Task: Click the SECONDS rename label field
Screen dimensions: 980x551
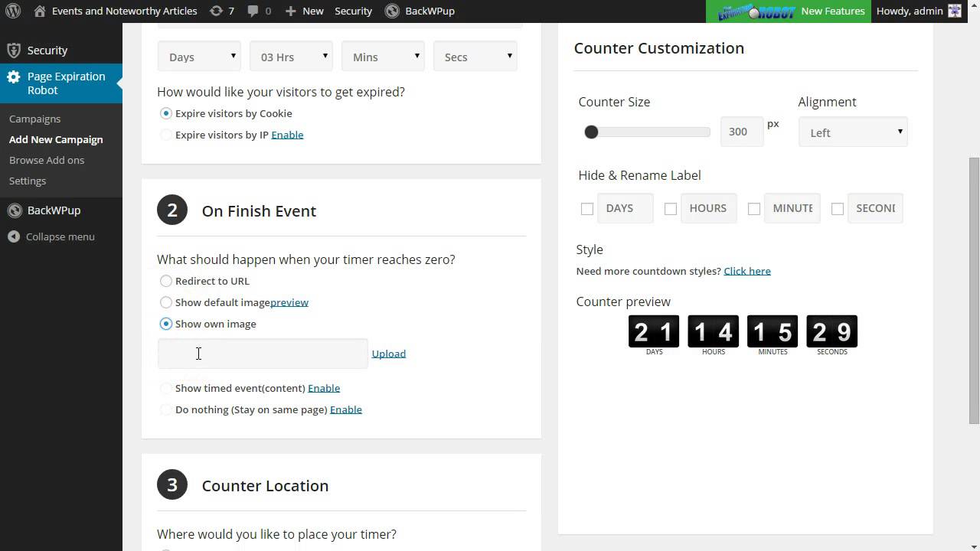Action: (x=875, y=208)
